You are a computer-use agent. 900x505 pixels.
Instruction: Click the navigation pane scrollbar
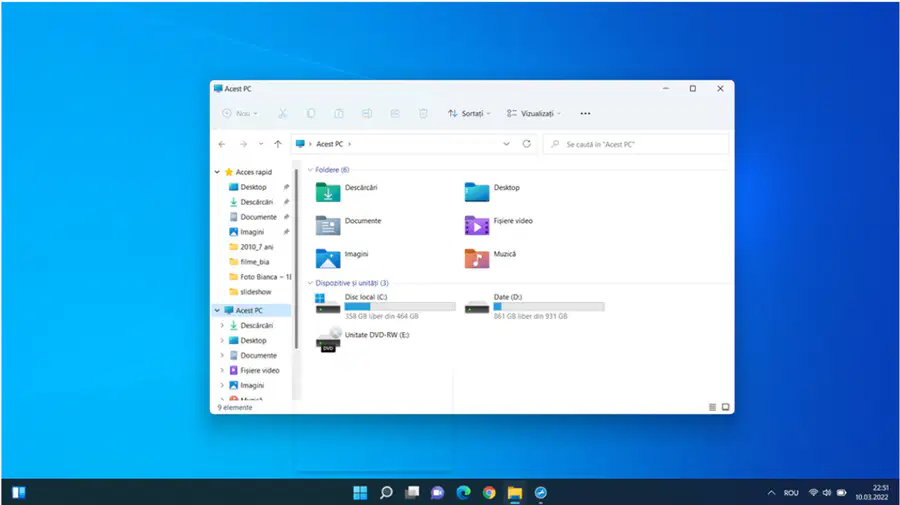(296, 258)
